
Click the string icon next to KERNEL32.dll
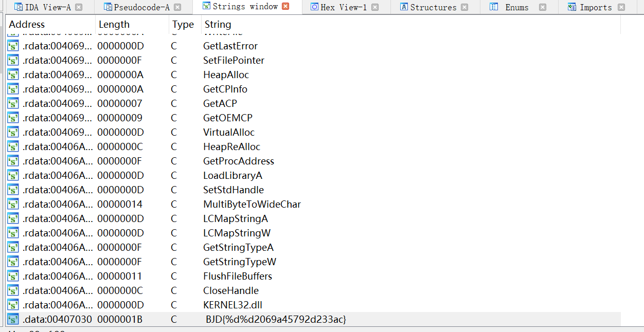pyautogui.click(x=13, y=305)
